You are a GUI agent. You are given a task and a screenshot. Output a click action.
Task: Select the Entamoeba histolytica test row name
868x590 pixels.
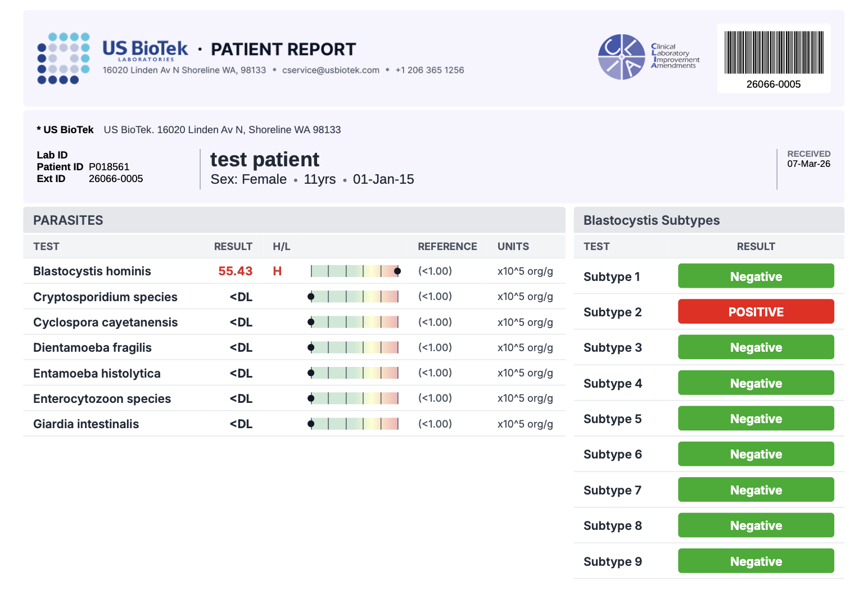click(x=97, y=374)
